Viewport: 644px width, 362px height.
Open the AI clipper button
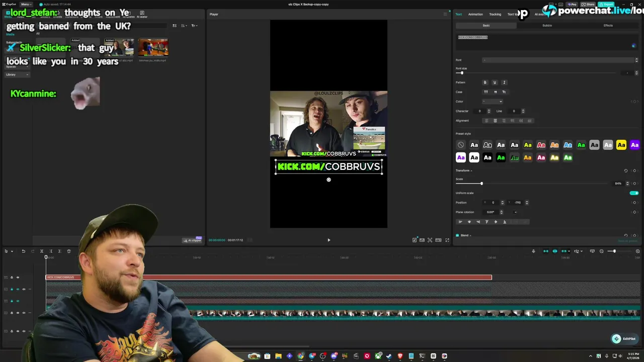tap(192, 240)
